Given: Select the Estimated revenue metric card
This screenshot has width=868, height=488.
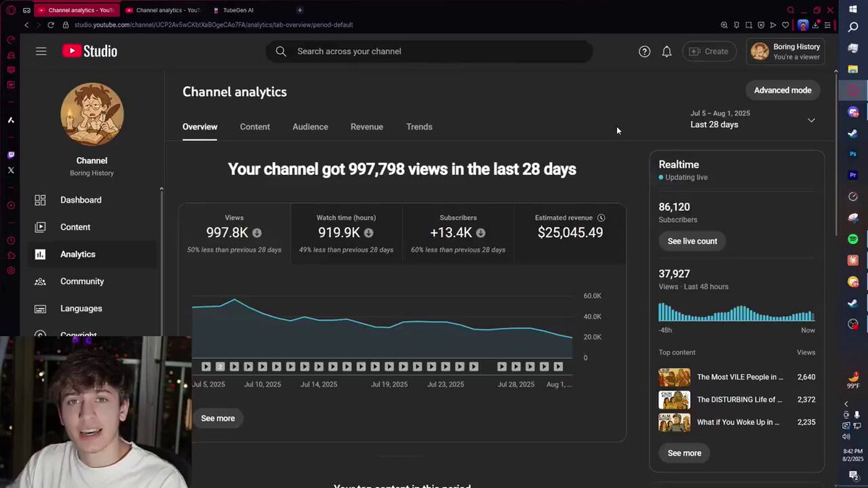Looking at the screenshot, I should pyautogui.click(x=570, y=234).
